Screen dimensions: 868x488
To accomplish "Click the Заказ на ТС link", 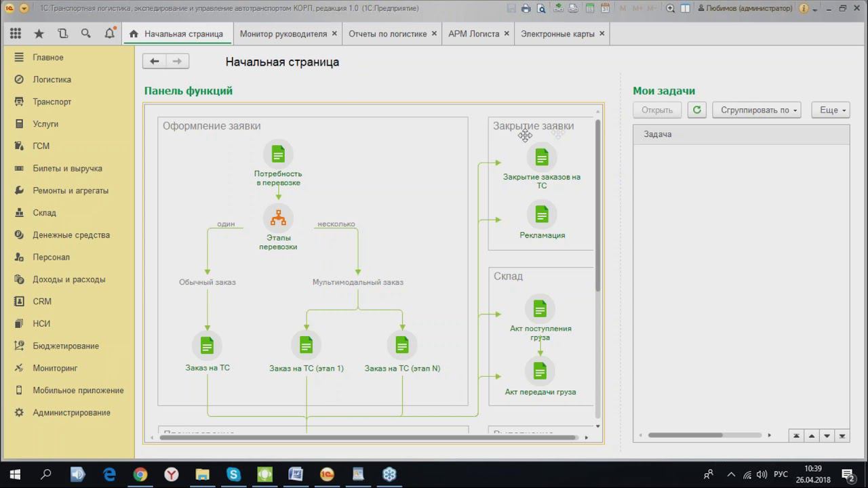I will point(208,368).
